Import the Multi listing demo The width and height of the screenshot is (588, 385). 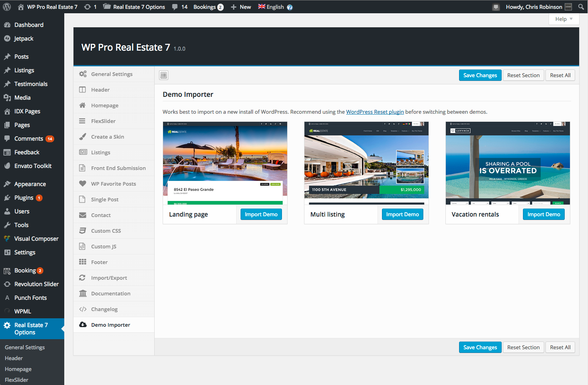pos(402,214)
